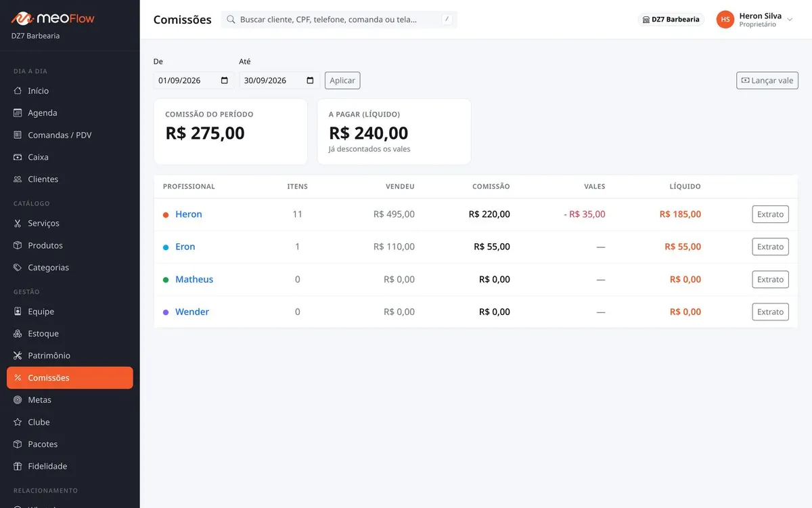Go to Agenda in the sidebar

(x=70, y=113)
